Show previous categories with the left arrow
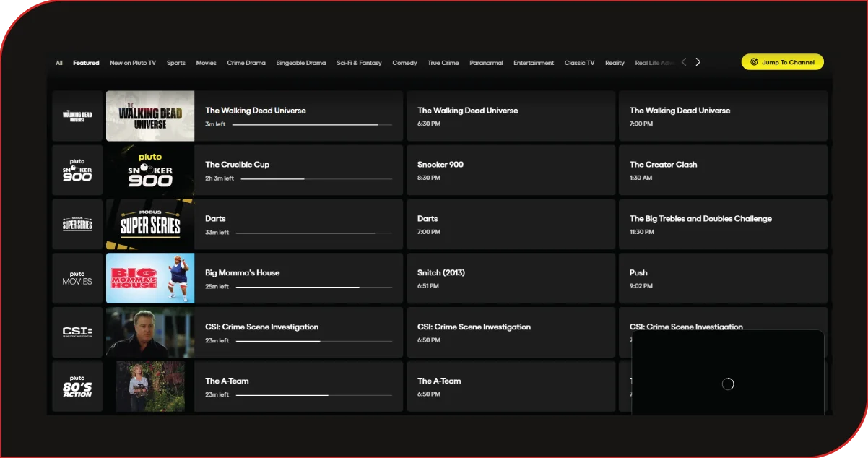 pos(684,62)
